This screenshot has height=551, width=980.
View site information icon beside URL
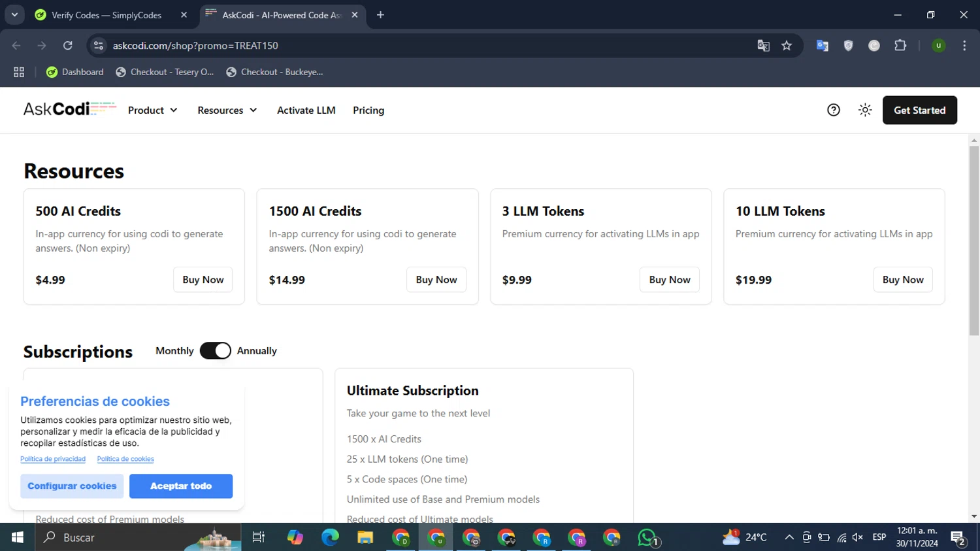[x=99, y=45]
